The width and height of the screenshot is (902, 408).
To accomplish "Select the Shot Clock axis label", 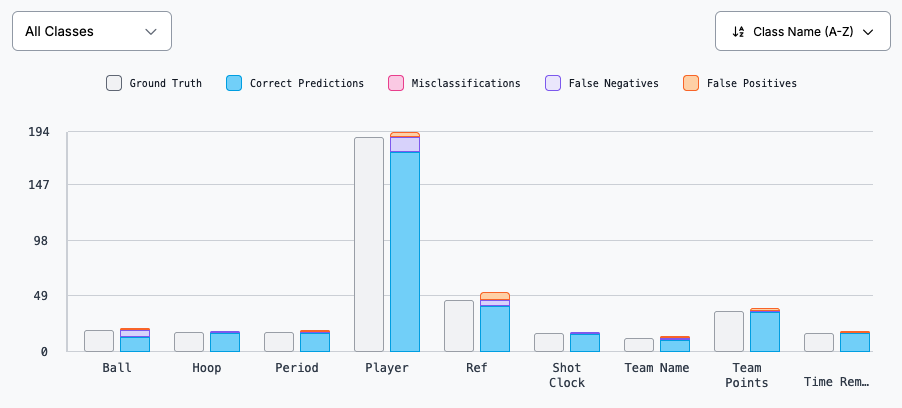I will (x=567, y=375).
